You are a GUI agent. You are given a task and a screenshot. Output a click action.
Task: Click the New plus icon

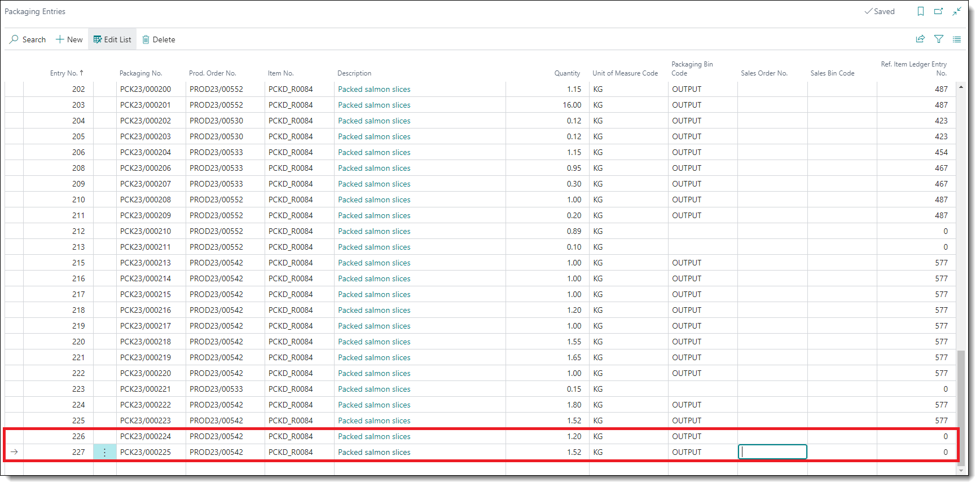[x=60, y=39]
